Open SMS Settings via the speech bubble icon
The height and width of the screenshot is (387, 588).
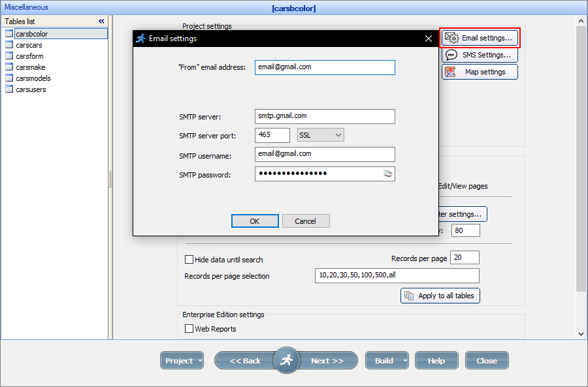coord(451,55)
